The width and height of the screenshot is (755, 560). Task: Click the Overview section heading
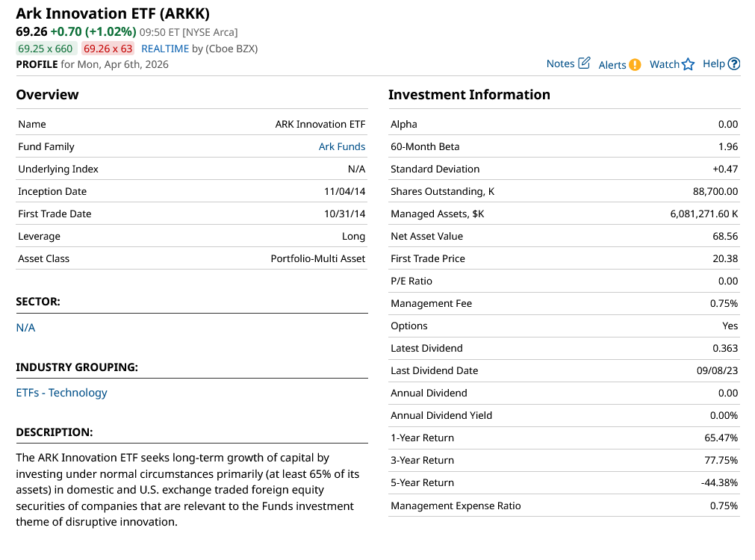pos(47,95)
